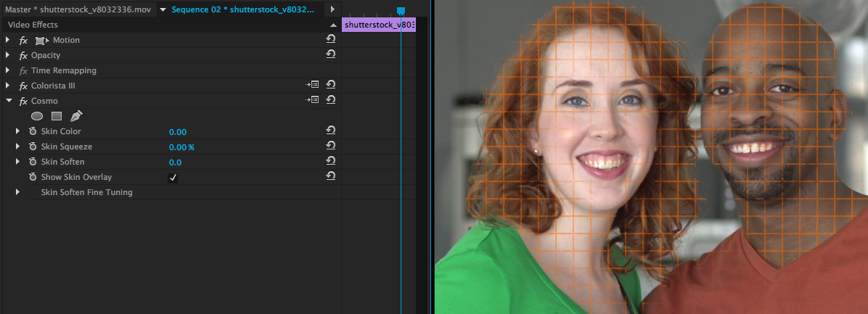Reset the Skin Color parameter
The width and height of the screenshot is (868, 314).
[x=330, y=130]
